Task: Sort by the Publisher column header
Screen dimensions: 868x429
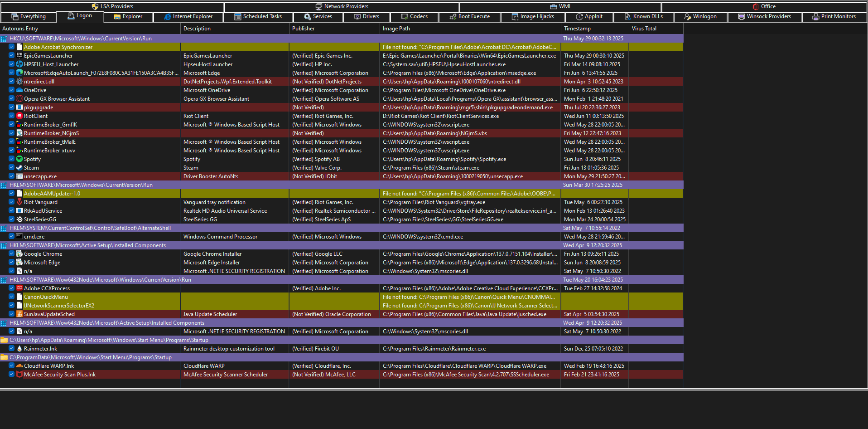Action: 334,29
